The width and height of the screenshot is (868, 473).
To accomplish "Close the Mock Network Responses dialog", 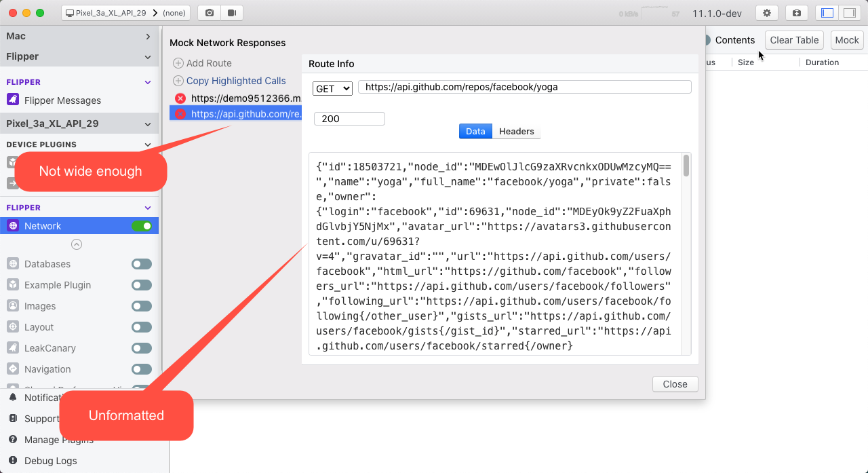I will [x=675, y=384].
